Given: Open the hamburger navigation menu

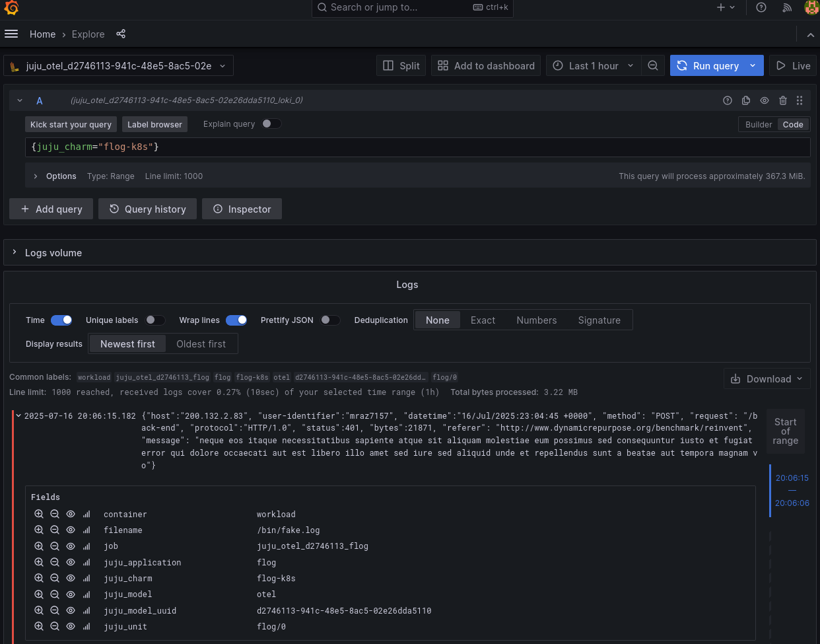Looking at the screenshot, I should pos(11,34).
